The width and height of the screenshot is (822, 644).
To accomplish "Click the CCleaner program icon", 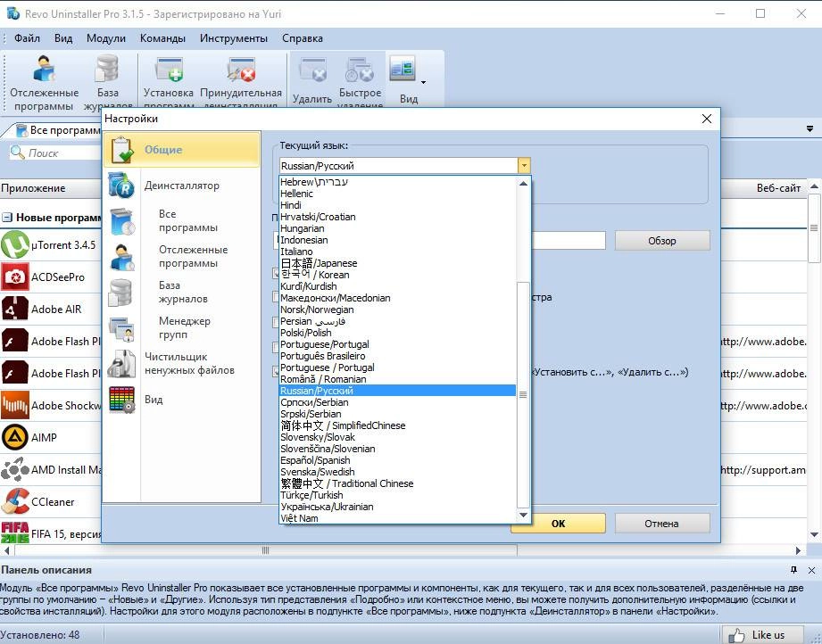I will (14, 501).
